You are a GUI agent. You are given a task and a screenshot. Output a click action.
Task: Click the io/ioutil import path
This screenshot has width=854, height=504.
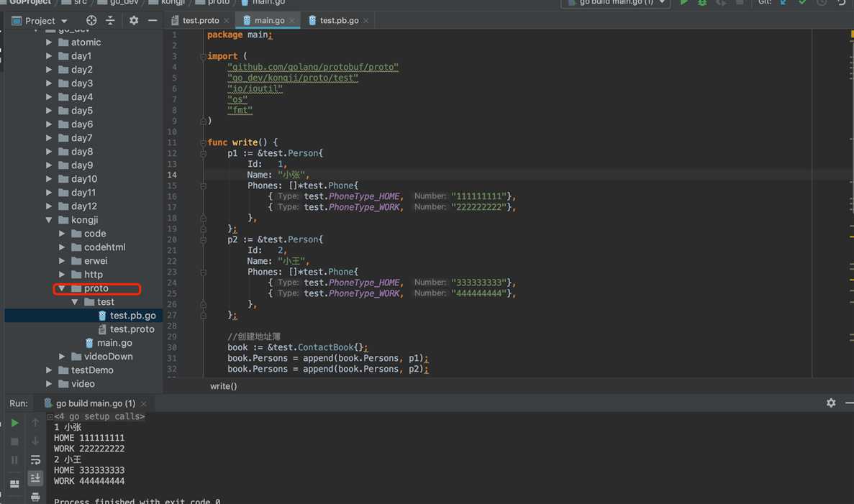255,88
